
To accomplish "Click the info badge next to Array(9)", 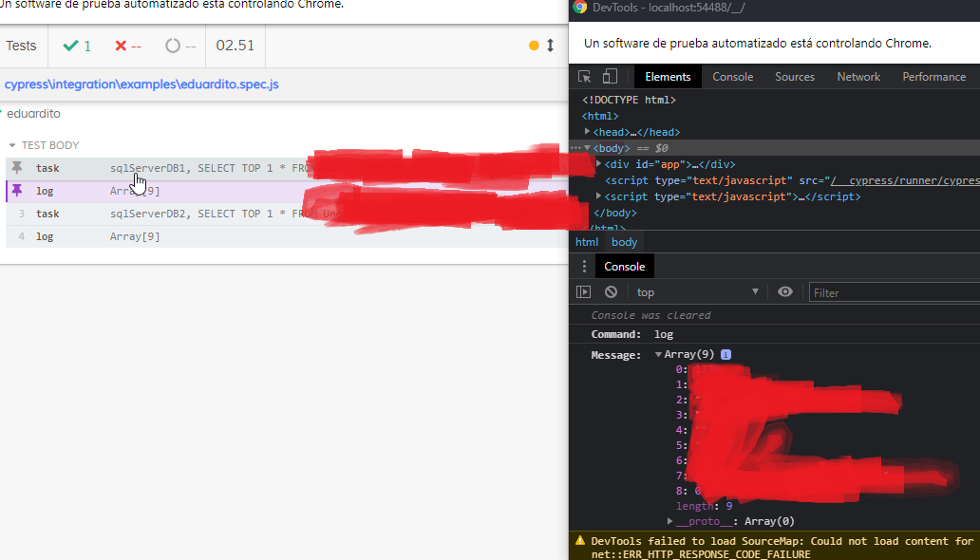I will tap(725, 354).
